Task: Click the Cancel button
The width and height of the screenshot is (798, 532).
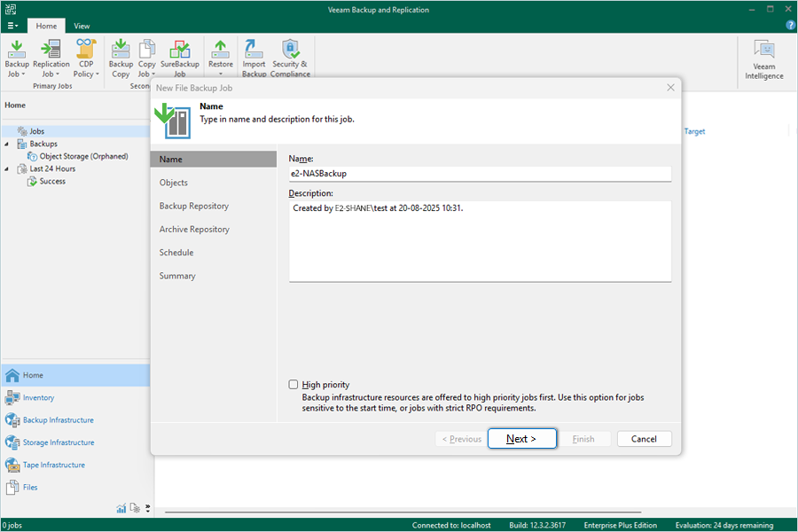Action: tap(645, 439)
